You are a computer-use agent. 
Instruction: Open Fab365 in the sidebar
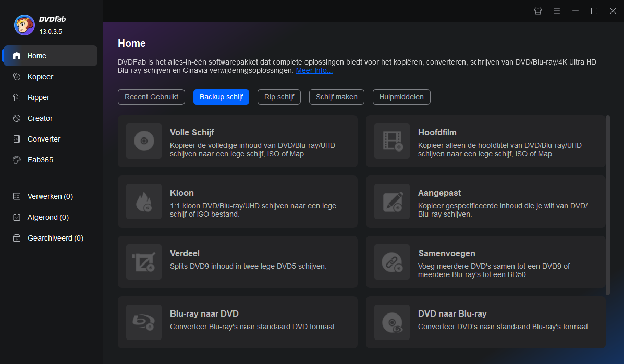(50, 160)
